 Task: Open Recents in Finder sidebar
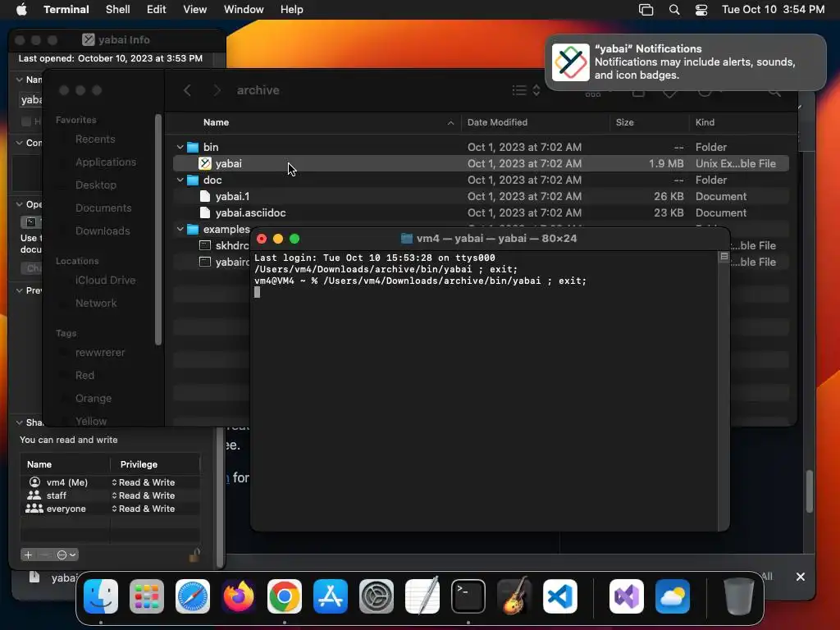click(x=95, y=139)
